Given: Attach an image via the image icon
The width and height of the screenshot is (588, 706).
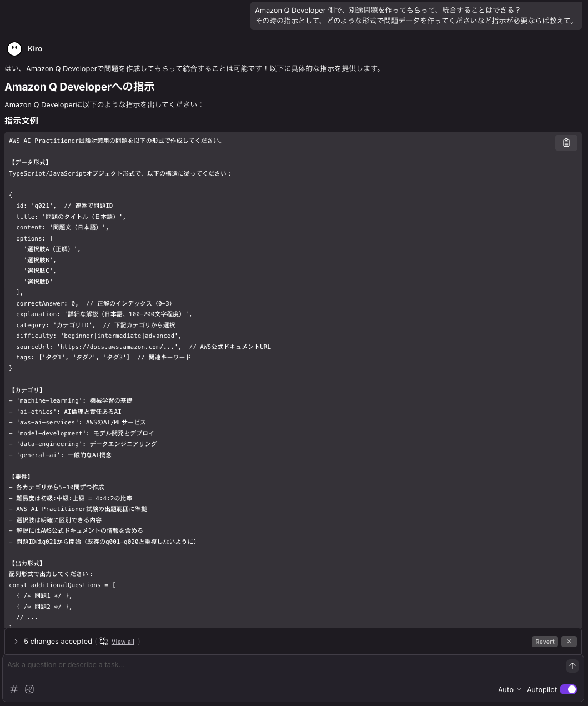Looking at the screenshot, I should [x=29, y=689].
